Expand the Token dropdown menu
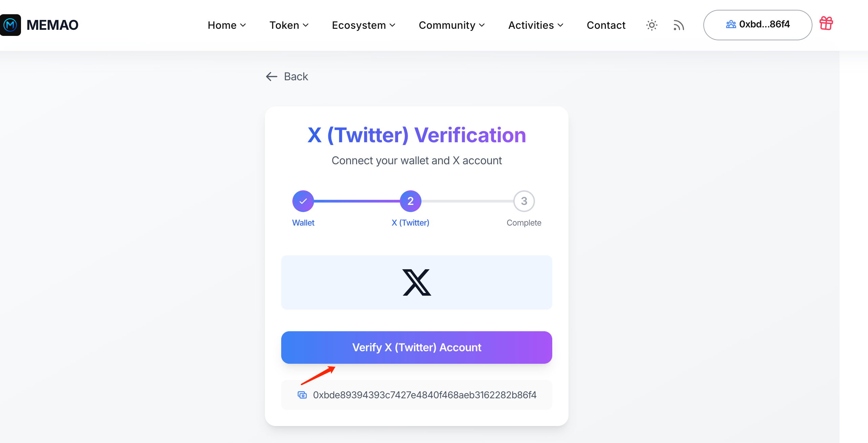The width and height of the screenshot is (868, 443). point(289,25)
